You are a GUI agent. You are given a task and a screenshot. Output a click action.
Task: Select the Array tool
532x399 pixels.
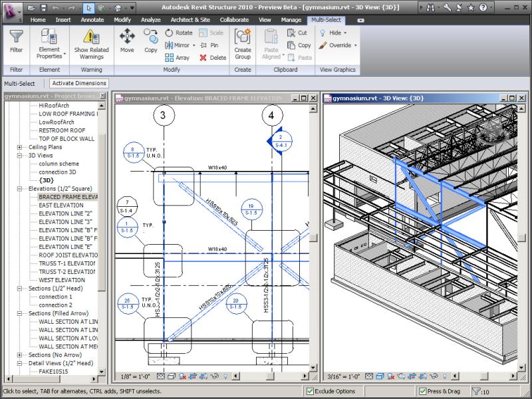[177, 58]
